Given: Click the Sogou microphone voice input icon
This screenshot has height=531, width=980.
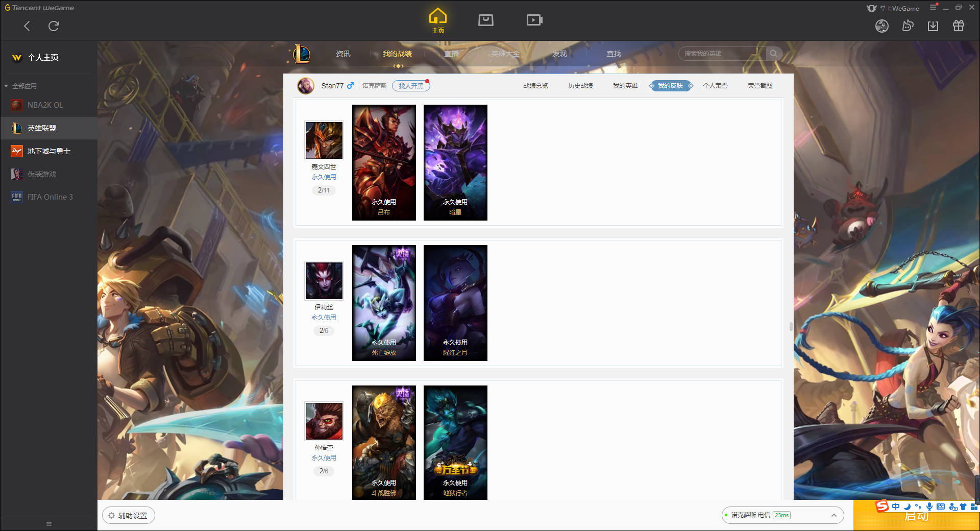Looking at the screenshot, I should (929, 506).
